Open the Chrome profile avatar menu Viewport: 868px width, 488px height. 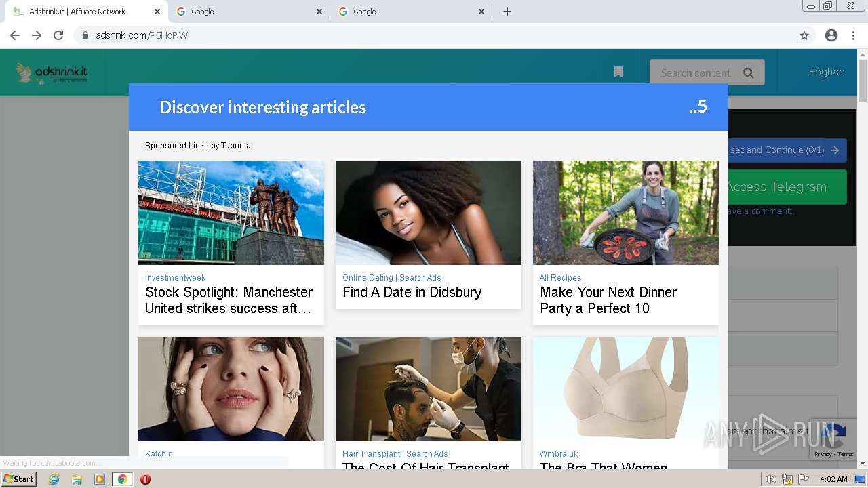[831, 35]
